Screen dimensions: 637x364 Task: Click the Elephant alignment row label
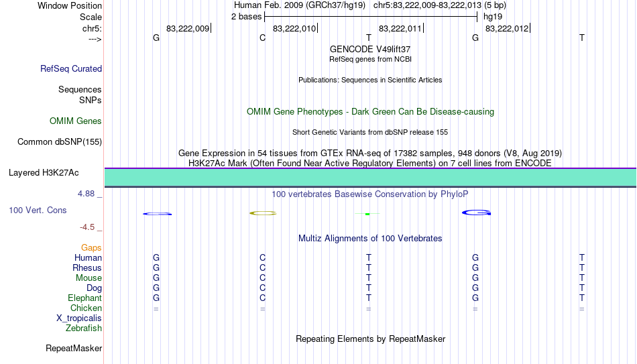tap(84, 298)
